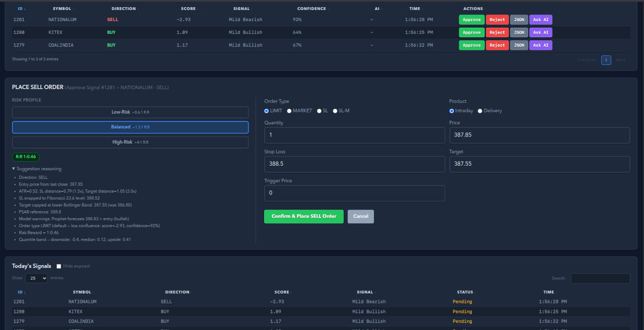The image size is (644, 330).
Task: Approve the NATIONALUM signal in row 1281
Action: 471,20
